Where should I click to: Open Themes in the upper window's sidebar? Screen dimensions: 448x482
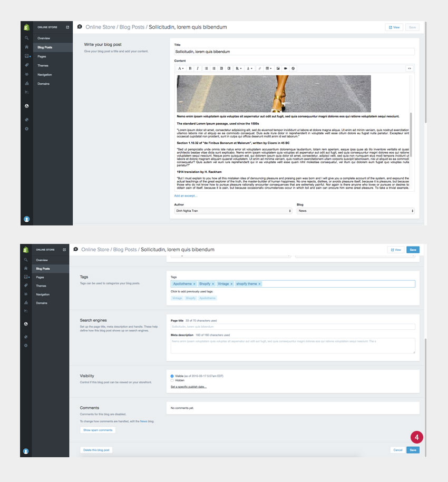[x=43, y=65]
